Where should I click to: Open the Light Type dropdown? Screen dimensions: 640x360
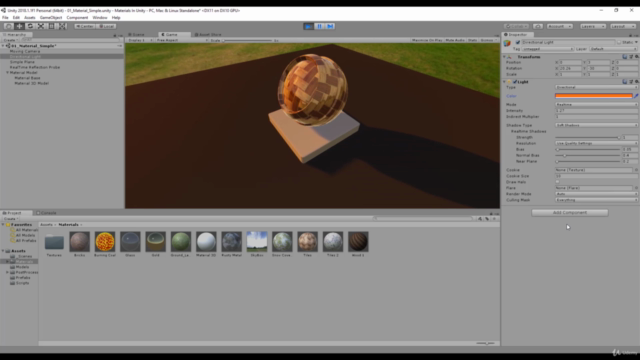(596, 87)
